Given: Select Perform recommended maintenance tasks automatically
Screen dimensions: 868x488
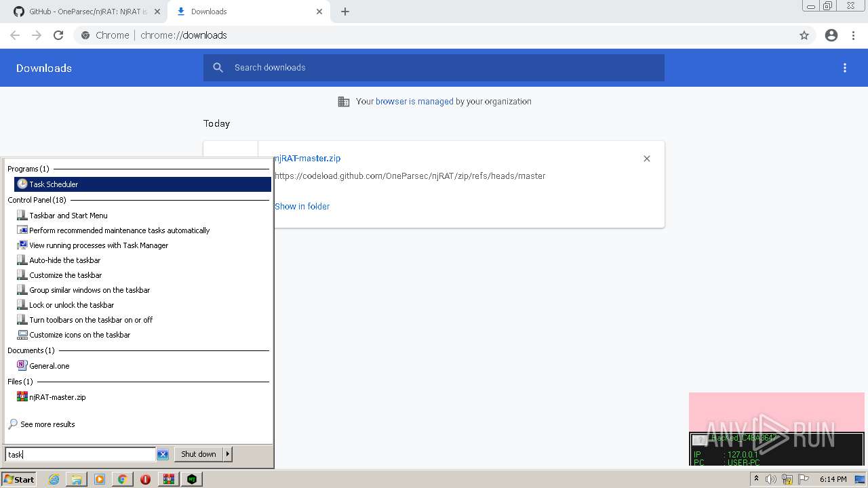Looking at the screenshot, I should (x=119, y=230).
